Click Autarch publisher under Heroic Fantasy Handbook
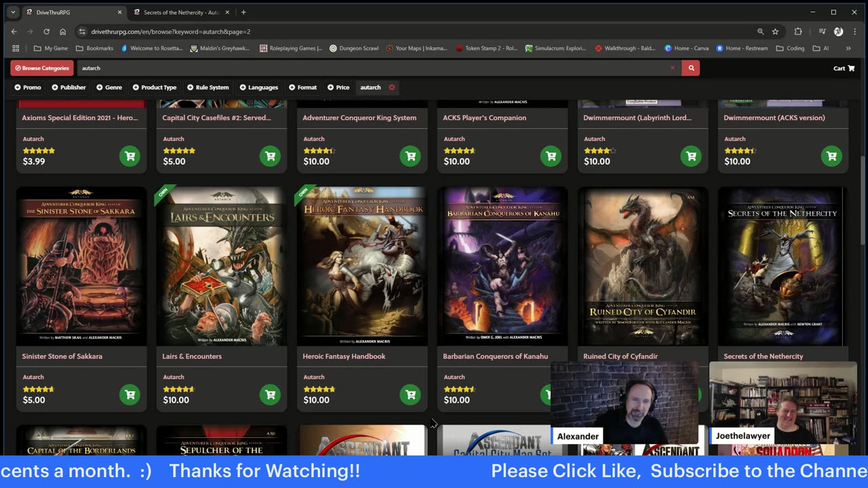Viewport: 868px width, 488px height. 314,377
